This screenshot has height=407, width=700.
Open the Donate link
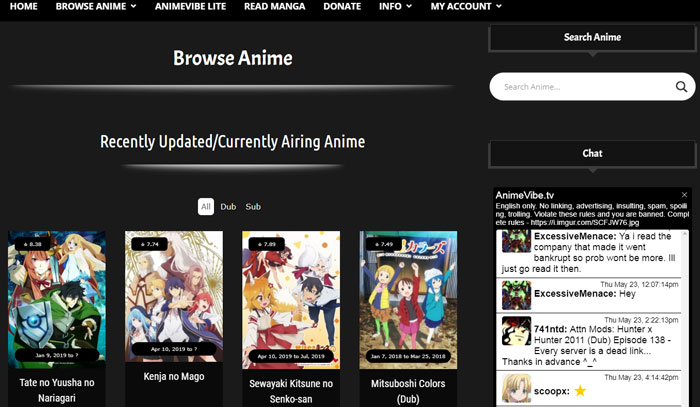342,6
